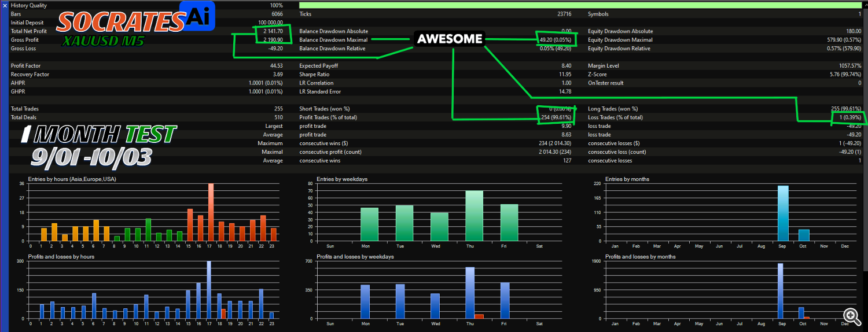Click the Mon bar in Profits and losses by weekdays
868x332 pixels.
[x=365, y=302]
